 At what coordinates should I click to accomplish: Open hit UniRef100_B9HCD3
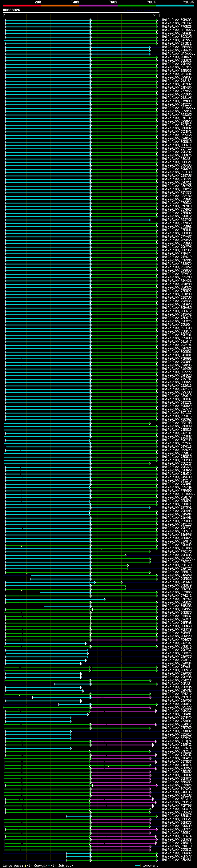(177, 20)
